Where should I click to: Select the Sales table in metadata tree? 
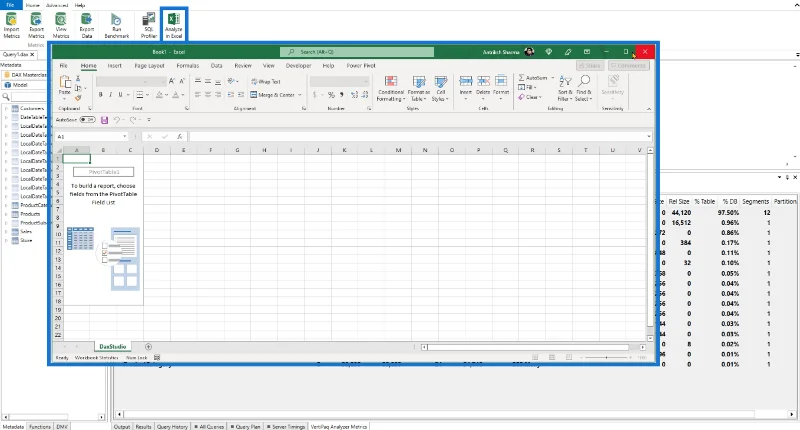(x=26, y=232)
